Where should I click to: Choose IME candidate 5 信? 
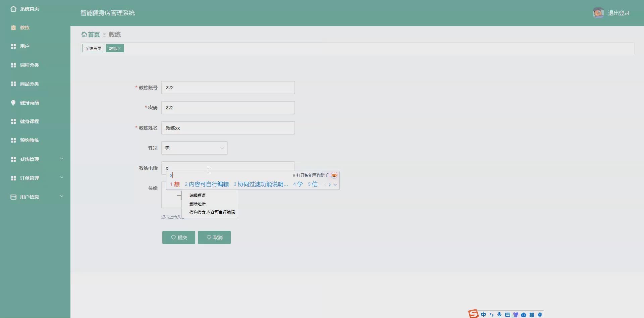313,184
